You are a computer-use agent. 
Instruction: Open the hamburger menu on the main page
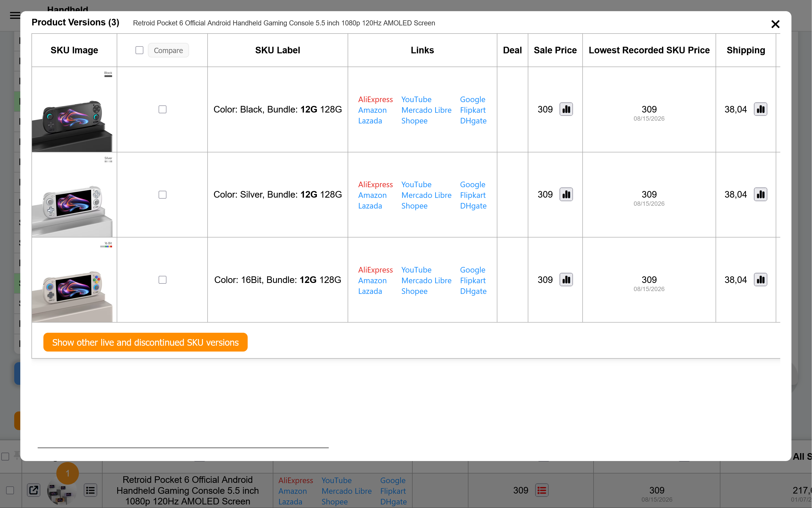(x=15, y=15)
